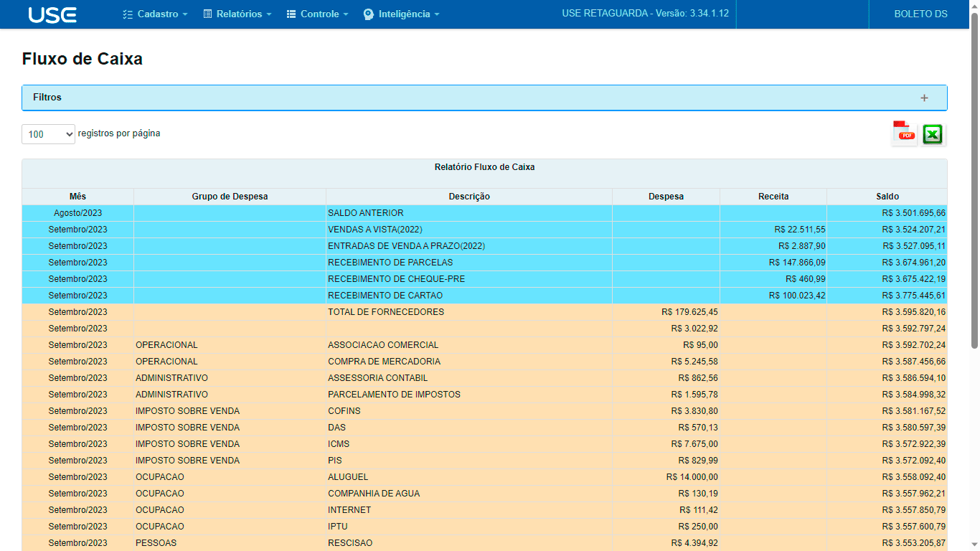Open the Relatórios menu

point(237,14)
